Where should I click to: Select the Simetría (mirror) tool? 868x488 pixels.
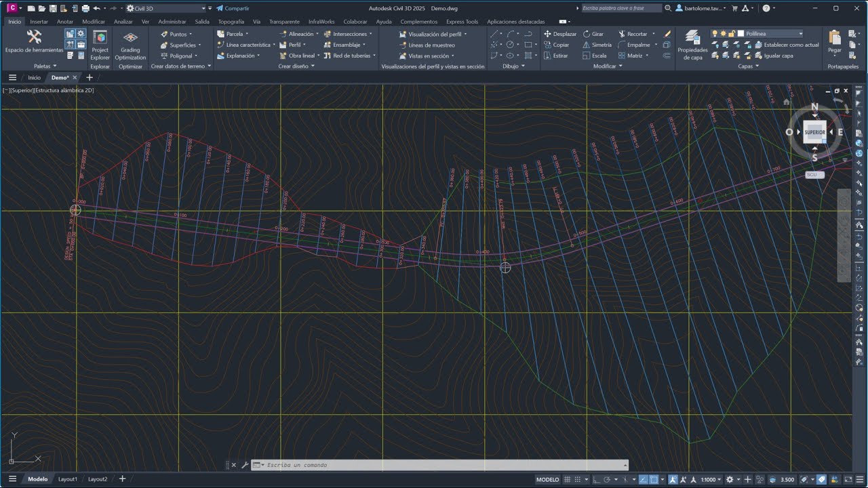[x=597, y=45]
